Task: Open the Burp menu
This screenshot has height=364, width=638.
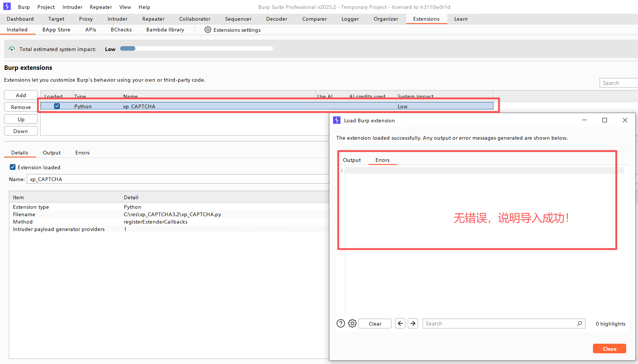Action: [x=24, y=7]
